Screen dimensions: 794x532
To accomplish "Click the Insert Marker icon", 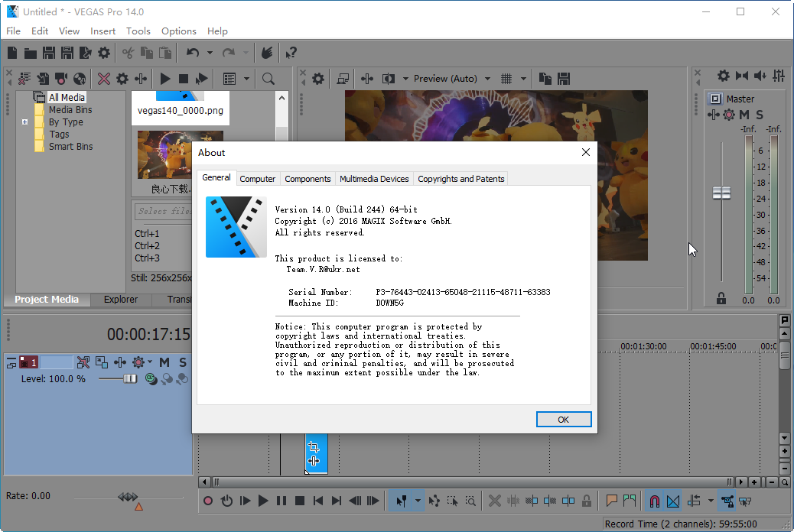I will [612, 501].
